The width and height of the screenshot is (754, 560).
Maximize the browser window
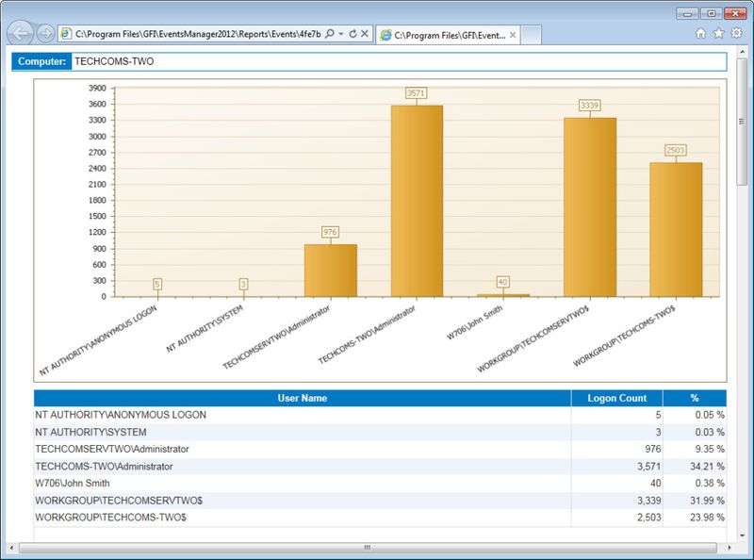coord(712,13)
